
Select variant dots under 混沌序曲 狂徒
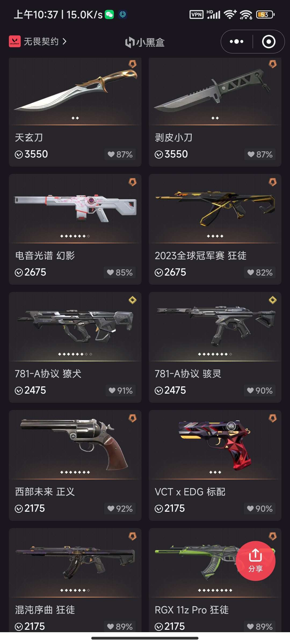tap(75, 590)
